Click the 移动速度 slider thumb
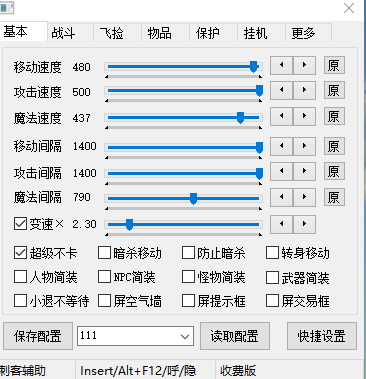Image resolution: width=366 pixels, height=379 pixels. [254, 66]
